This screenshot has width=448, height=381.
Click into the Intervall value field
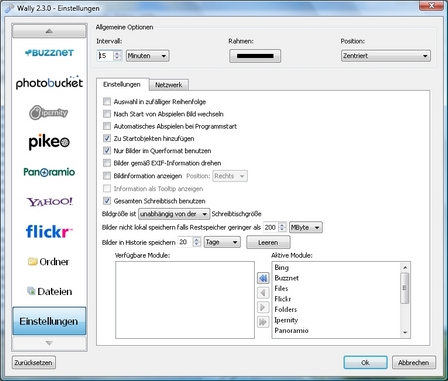(x=106, y=56)
